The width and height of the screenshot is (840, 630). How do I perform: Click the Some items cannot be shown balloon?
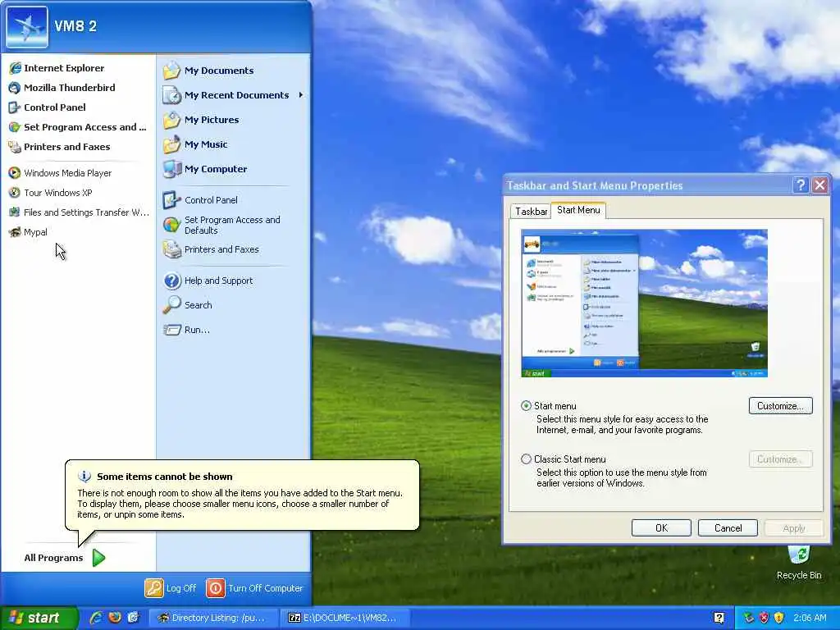(x=242, y=495)
